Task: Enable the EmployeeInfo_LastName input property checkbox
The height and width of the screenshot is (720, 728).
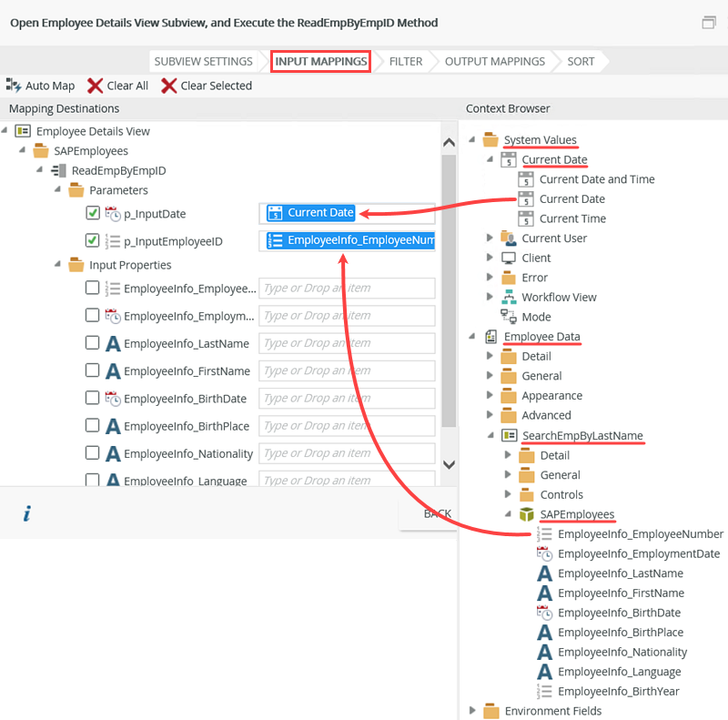Action: [x=92, y=343]
